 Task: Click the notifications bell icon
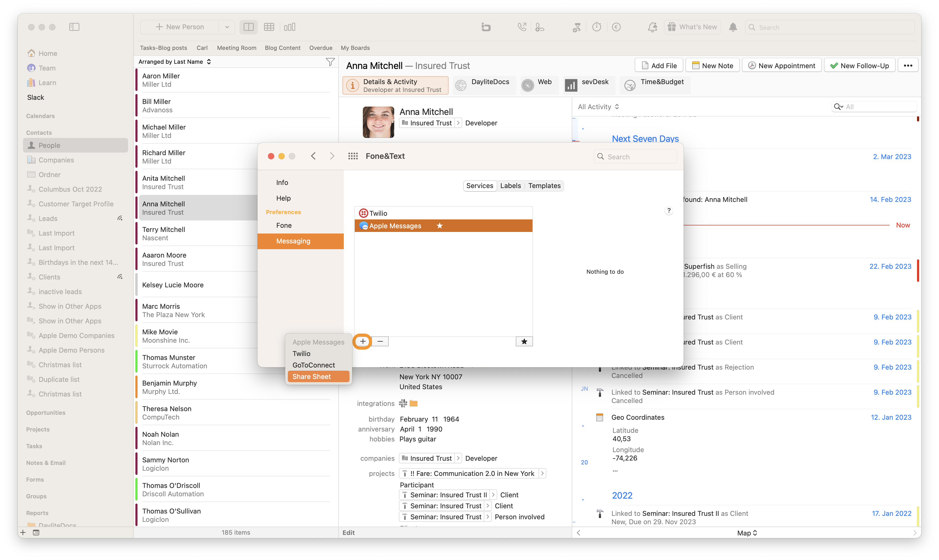(733, 27)
